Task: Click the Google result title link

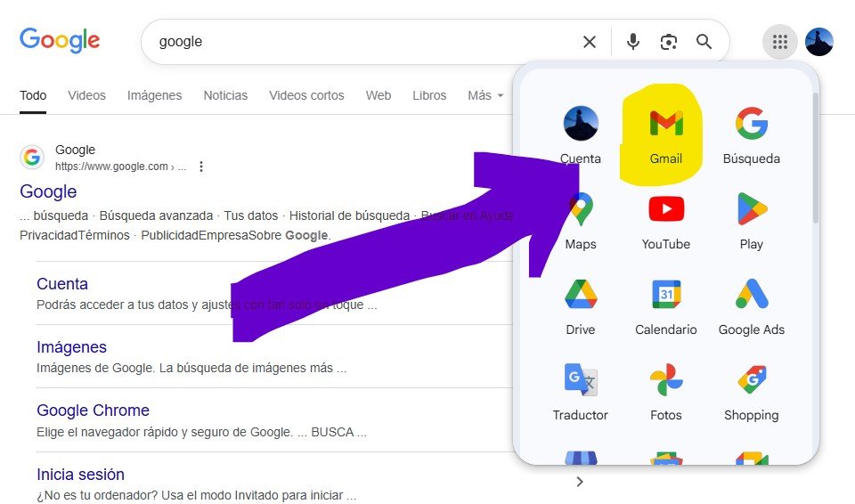Action: click(48, 191)
